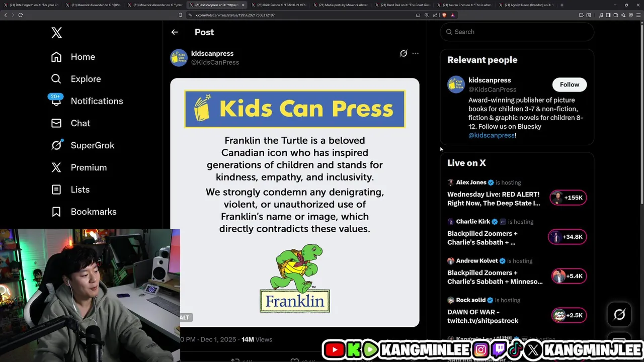Open Lists in the sidebar

click(70, 190)
